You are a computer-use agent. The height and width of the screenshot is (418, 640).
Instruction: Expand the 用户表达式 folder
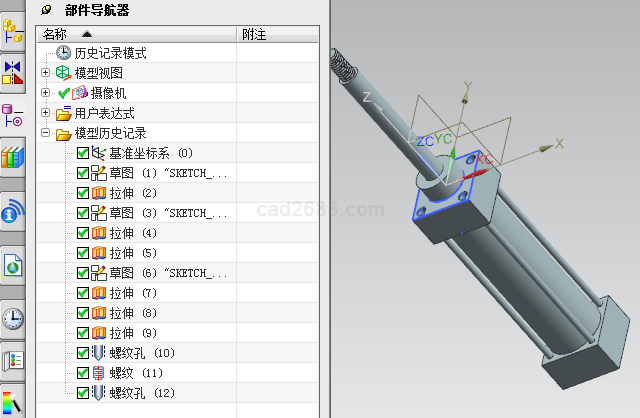tap(45, 113)
